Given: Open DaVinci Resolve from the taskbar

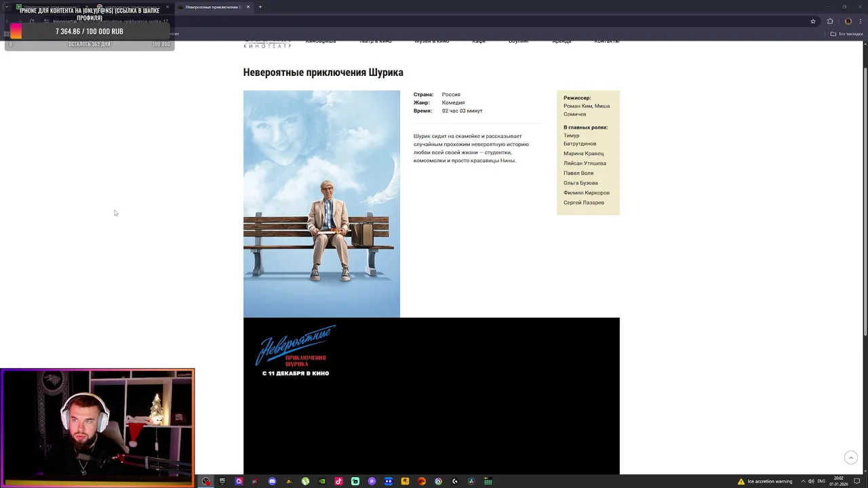Looking at the screenshot, I should 471,481.
